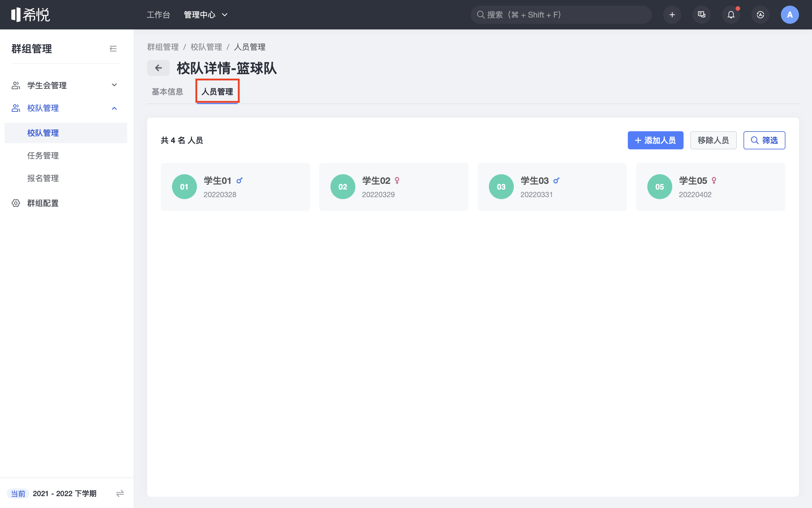Open 群组配置 settings
This screenshot has width=812, height=508.
[43, 203]
